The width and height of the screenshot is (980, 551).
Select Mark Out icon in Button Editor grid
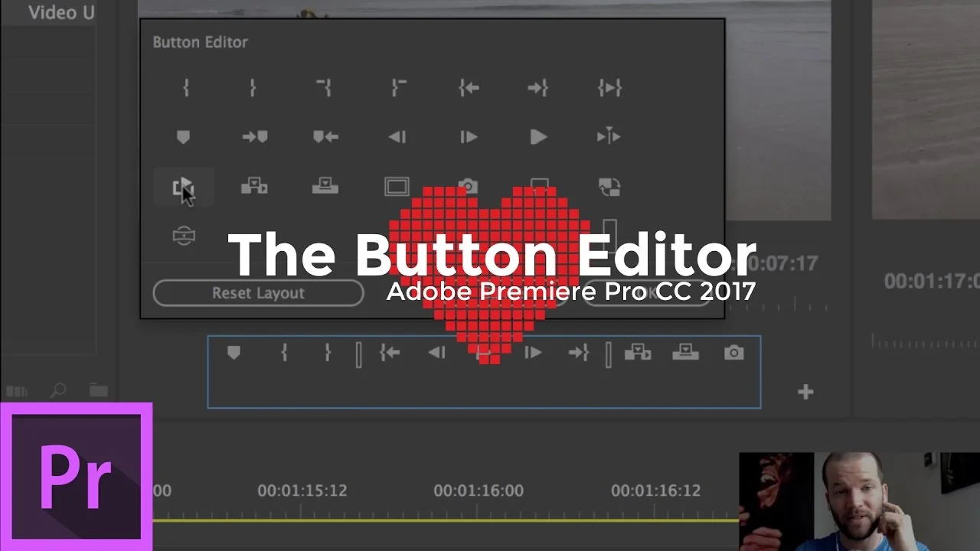click(x=253, y=88)
